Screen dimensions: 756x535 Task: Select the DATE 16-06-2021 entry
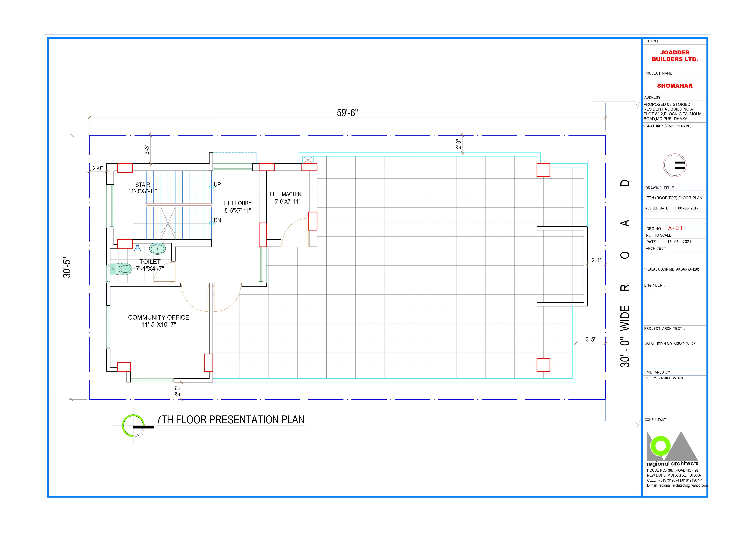668,242
